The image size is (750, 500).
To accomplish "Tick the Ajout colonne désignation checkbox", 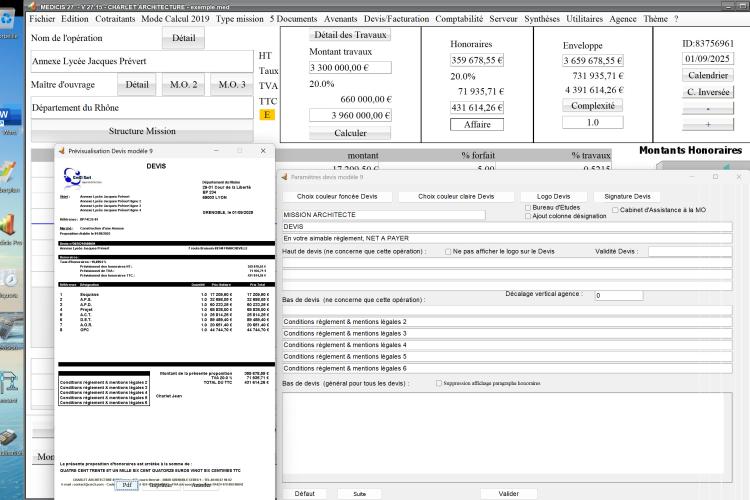I will 528,216.
